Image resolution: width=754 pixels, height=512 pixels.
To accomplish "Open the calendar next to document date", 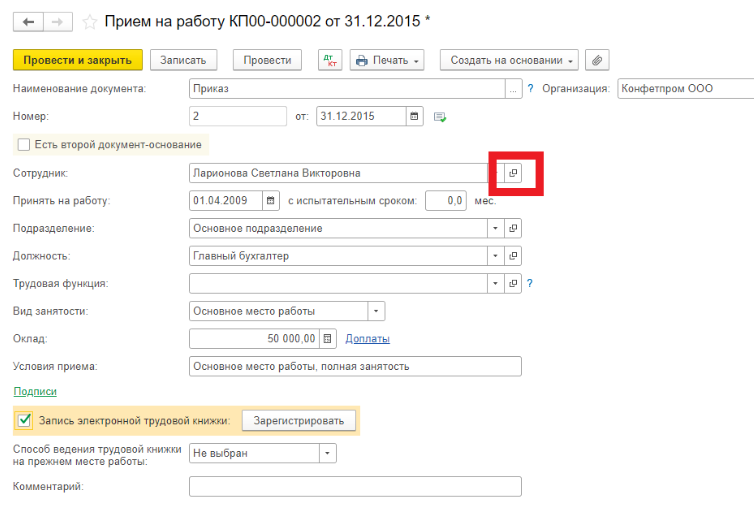I will click(x=414, y=117).
